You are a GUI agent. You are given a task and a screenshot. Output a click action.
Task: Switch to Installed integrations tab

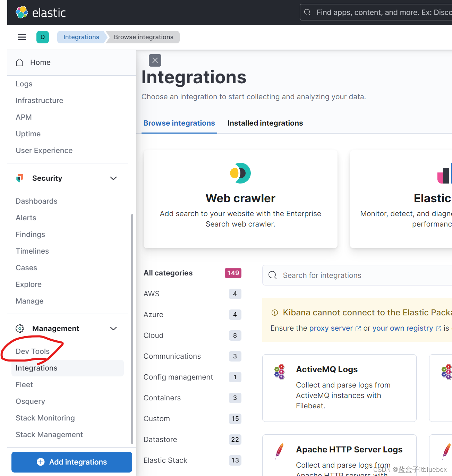265,123
